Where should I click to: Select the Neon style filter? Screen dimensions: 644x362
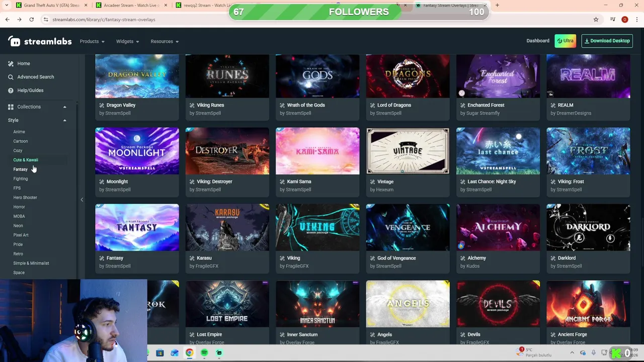pos(18,226)
